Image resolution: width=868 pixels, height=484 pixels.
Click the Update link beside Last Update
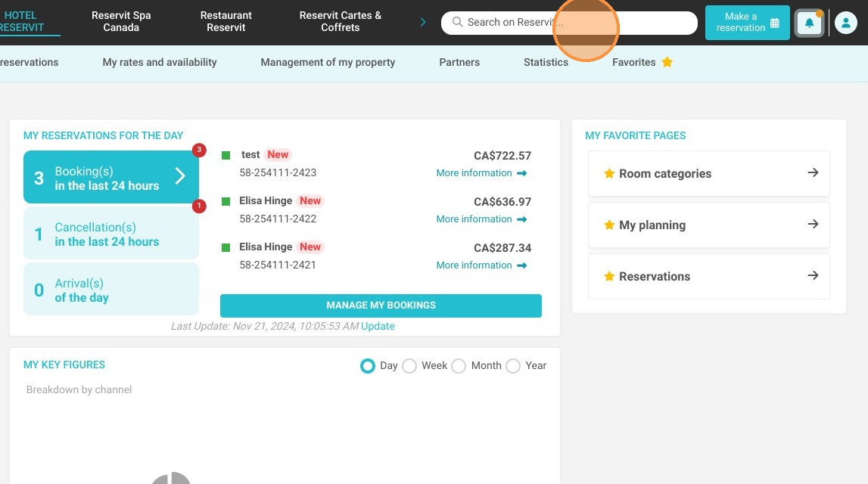tap(378, 327)
